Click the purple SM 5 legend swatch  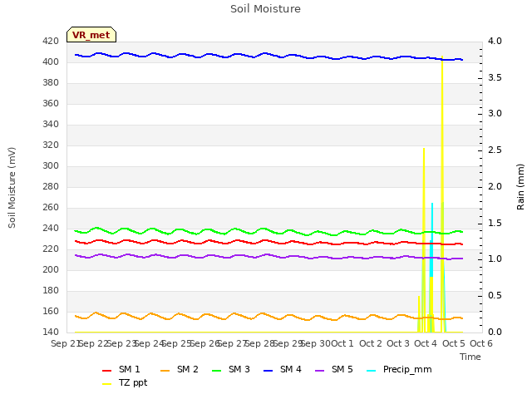click(319, 371)
